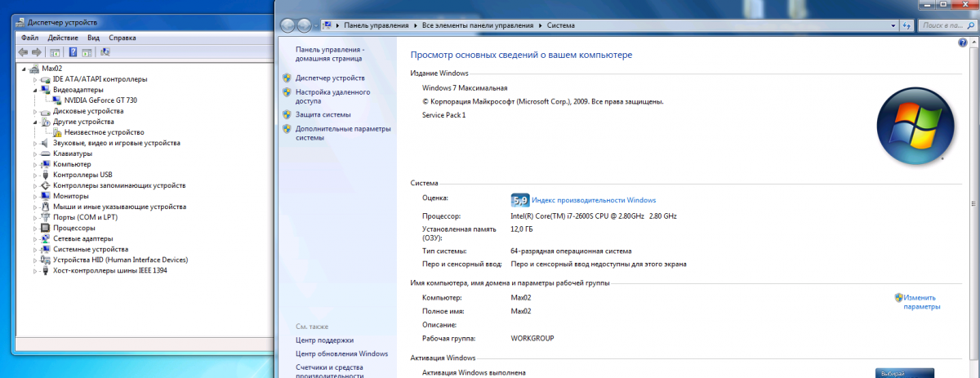Click the Control Panel search field
This screenshot has height=378, width=980.
[x=948, y=25]
